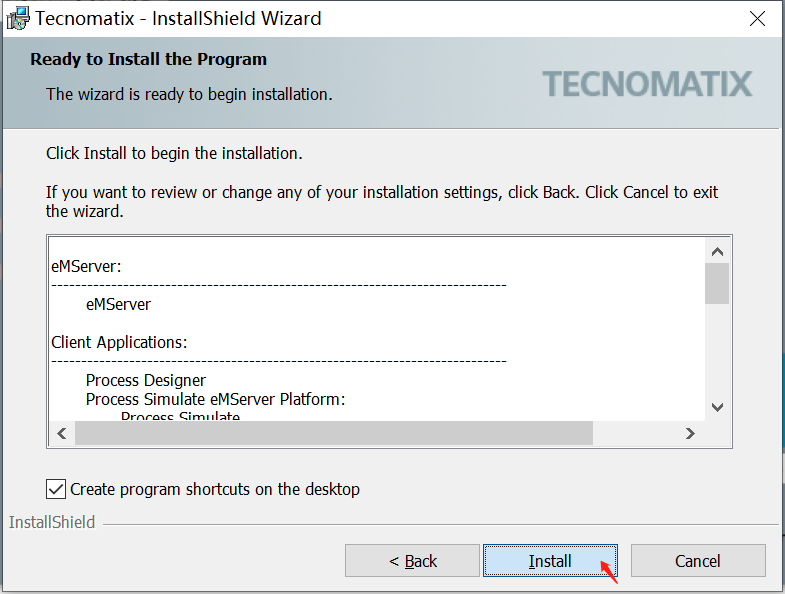Click the horizontal scrollbar right arrow
The image size is (785, 594).
coord(690,433)
